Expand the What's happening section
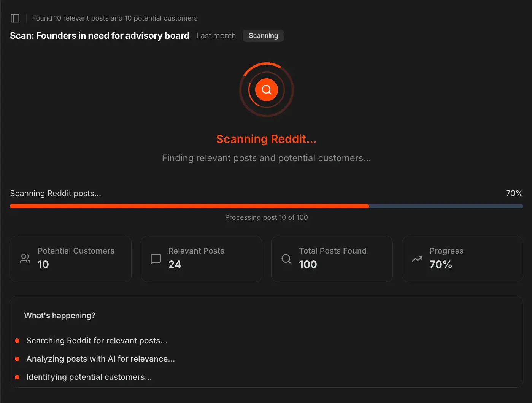 [x=60, y=315]
